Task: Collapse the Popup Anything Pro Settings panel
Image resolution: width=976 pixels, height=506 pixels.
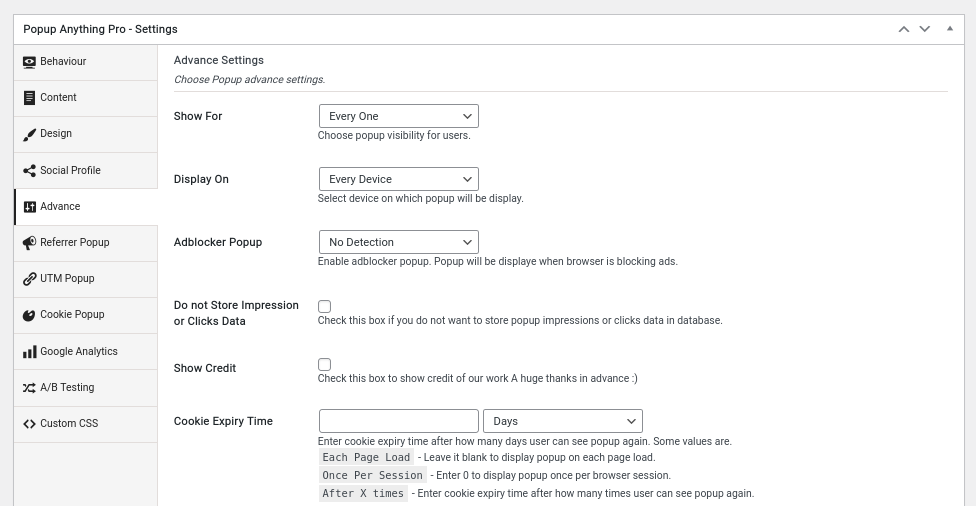Action: [x=950, y=29]
